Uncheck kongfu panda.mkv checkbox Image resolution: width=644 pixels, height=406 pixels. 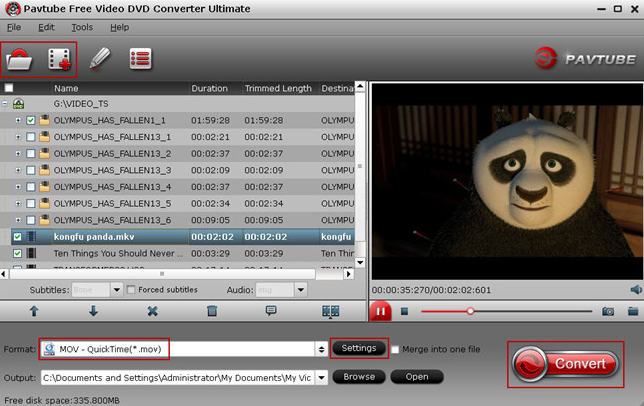point(17,236)
